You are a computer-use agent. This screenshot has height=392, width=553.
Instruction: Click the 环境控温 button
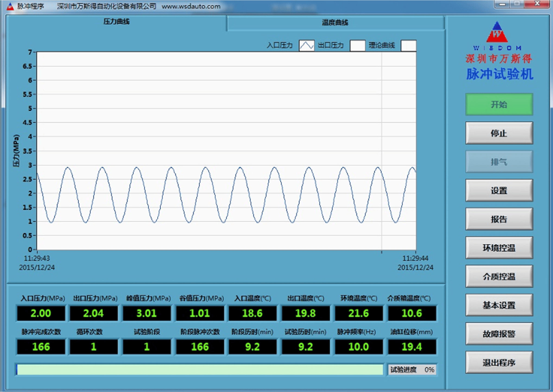coord(499,248)
